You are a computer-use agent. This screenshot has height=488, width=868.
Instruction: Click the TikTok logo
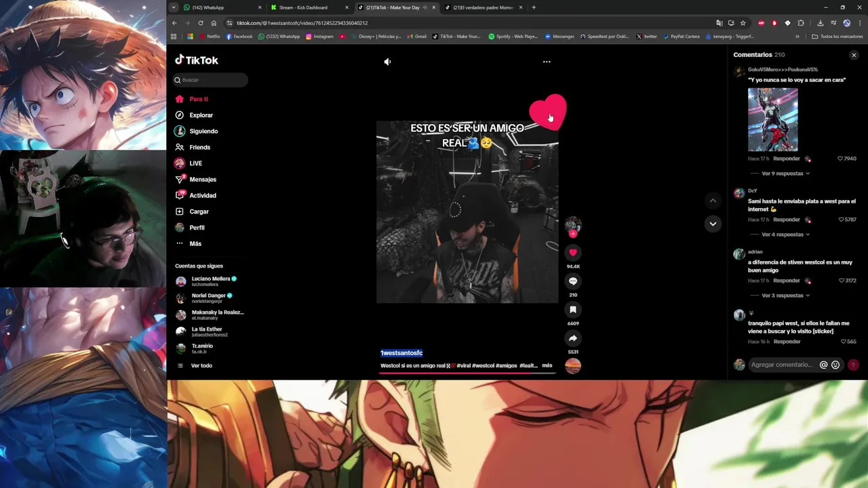pyautogui.click(x=197, y=60)
